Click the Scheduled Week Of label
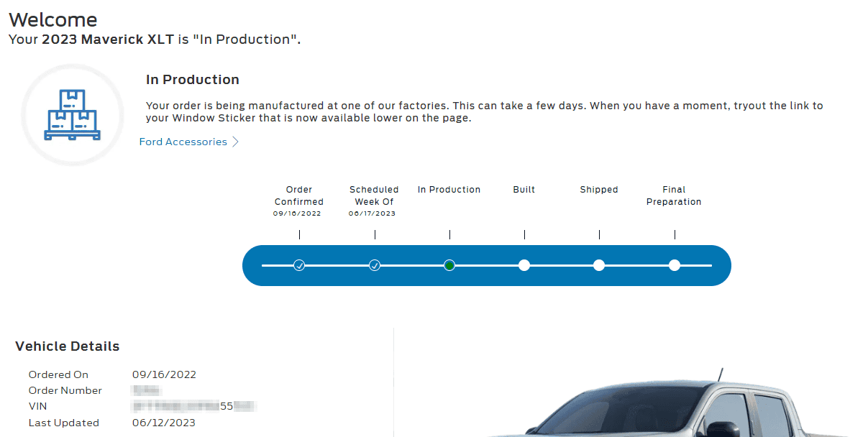 [x=374, y=195]
